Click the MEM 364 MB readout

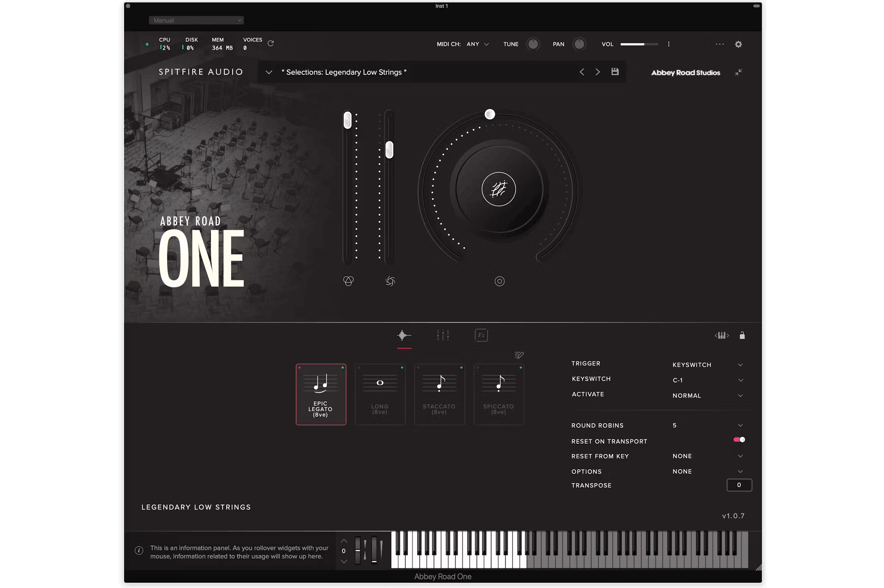222,44
